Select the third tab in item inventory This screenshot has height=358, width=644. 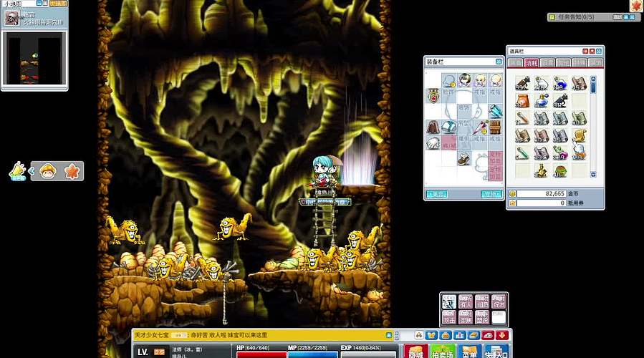coord(547,63)
